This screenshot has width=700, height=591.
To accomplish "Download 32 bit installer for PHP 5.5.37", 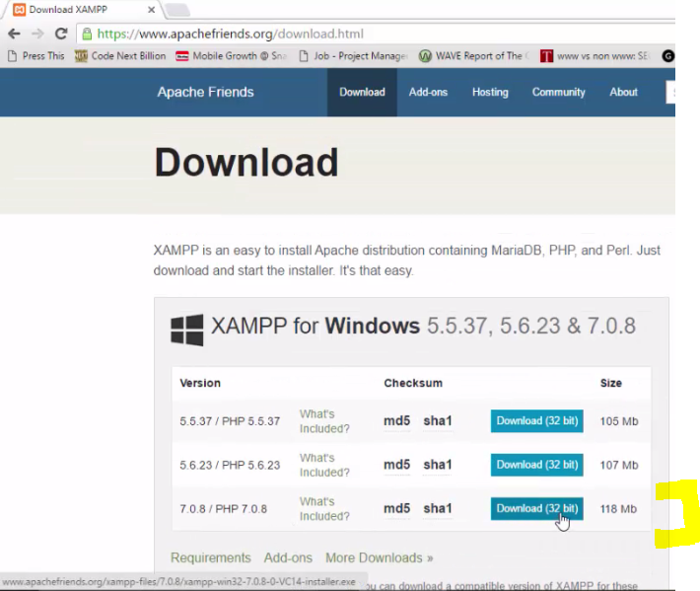I will coord(537,420).
